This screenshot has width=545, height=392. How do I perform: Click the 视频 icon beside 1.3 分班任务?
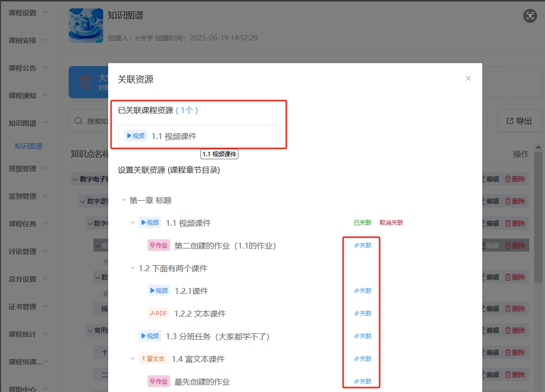150,336
